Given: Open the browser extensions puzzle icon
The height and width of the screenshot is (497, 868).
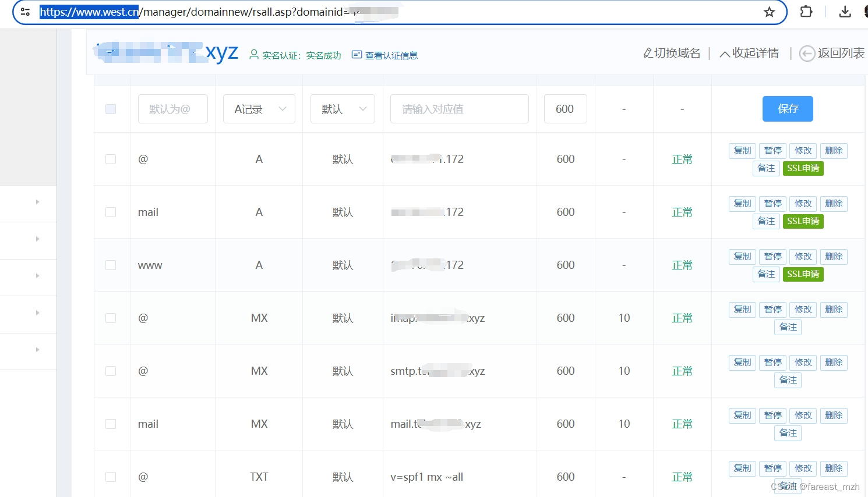Looking at the screenshot, I should click(806, 12).
